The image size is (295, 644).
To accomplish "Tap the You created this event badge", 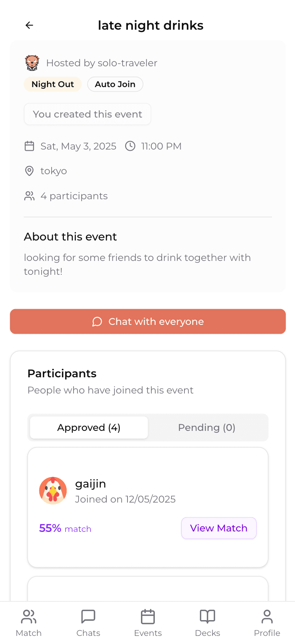I will tap(87, 114).
